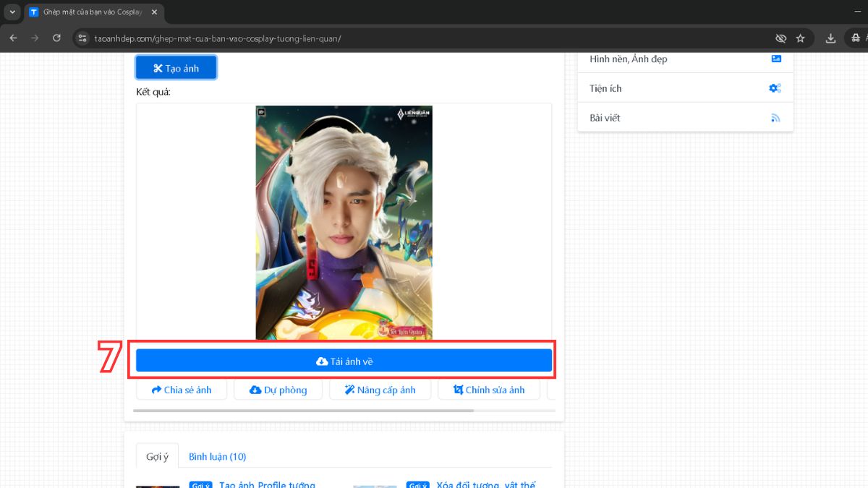Viewport: 868px width, 488px height.
Task: Click the crossed-eye tracking protection icon
Action: coord(780,38)
